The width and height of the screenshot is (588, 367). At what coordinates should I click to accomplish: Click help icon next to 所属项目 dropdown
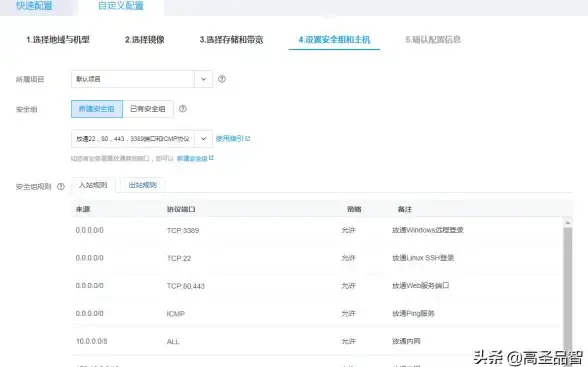coord(222,79)
